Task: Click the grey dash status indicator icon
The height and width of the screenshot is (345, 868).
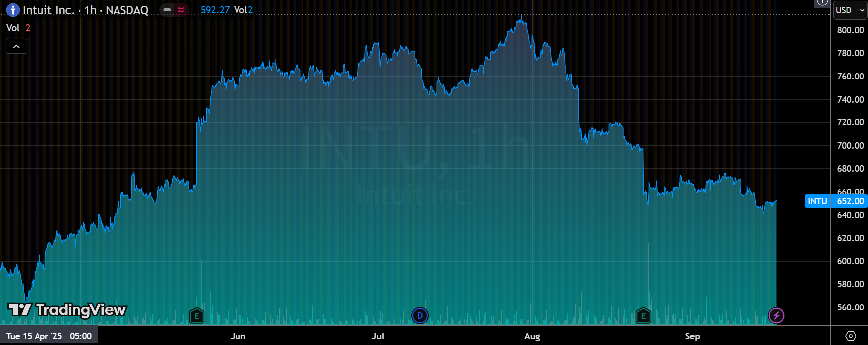Action: coord(168,10)
